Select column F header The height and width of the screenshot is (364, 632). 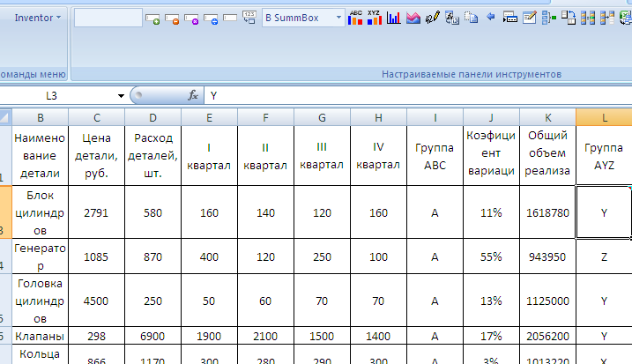(265, 118)
